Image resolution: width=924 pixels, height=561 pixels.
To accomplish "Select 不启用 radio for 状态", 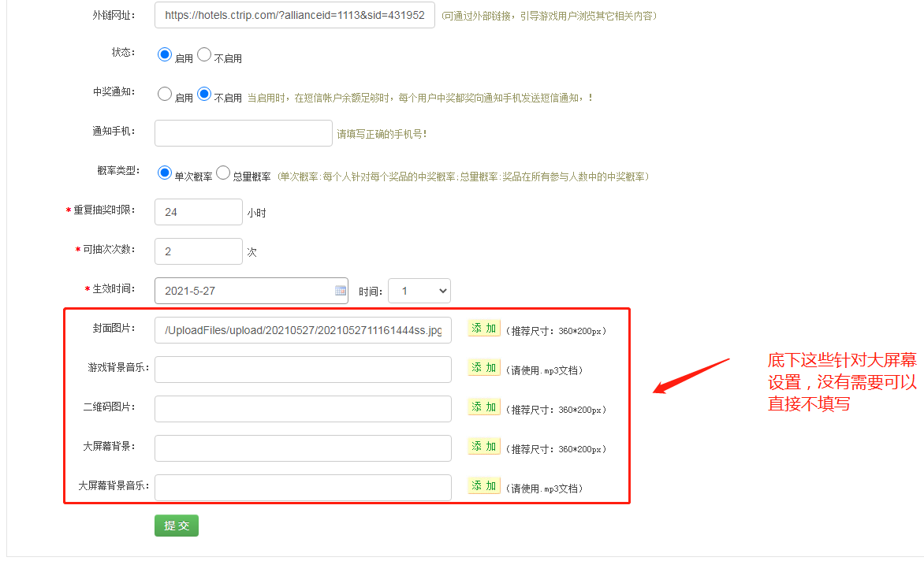I will pos(204,55).
